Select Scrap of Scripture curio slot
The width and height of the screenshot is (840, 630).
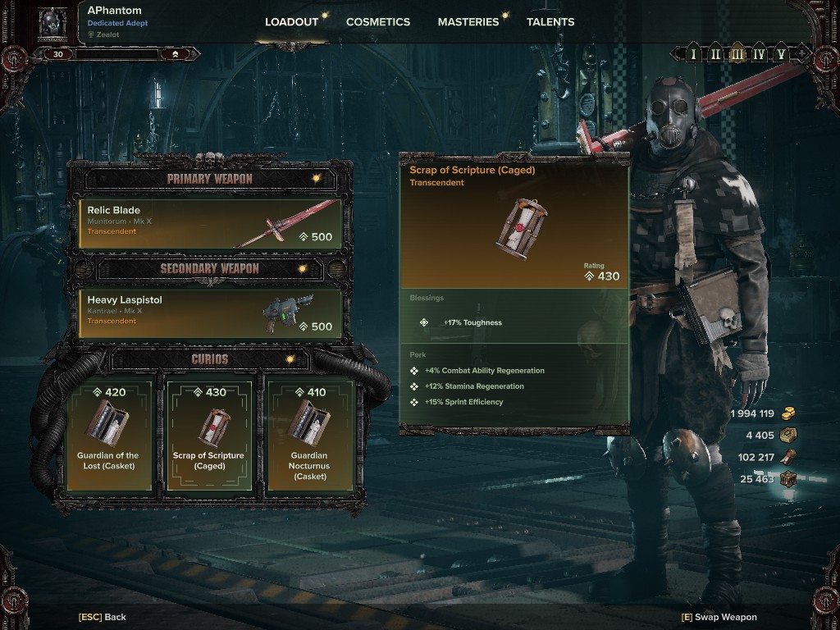(209, 436)
